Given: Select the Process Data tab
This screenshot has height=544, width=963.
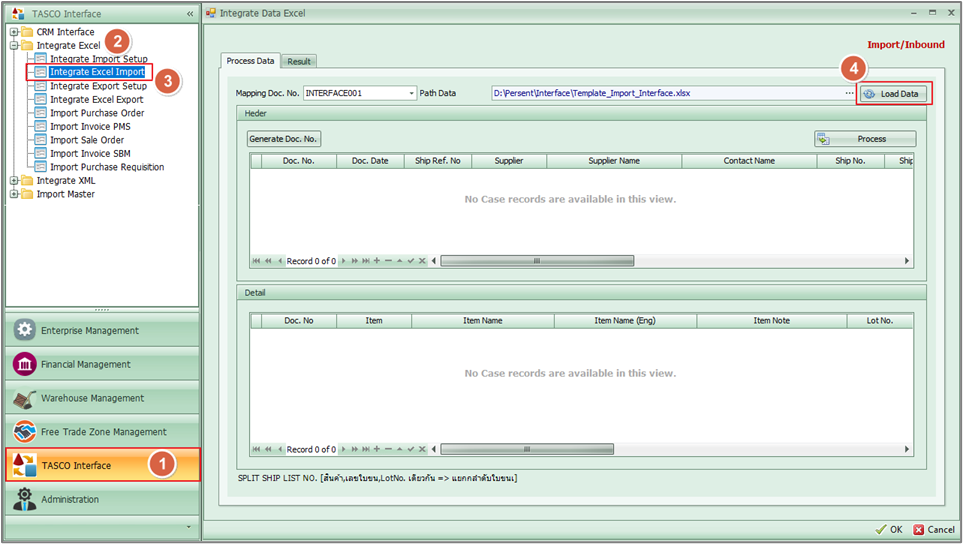Looking at the screenshot, I should [x=250, y=61].
